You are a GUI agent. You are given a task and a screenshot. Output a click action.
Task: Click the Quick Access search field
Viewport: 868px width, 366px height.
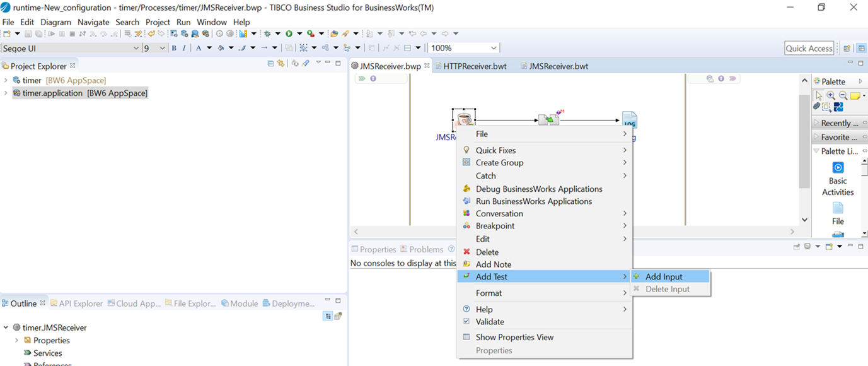[809, 48]
